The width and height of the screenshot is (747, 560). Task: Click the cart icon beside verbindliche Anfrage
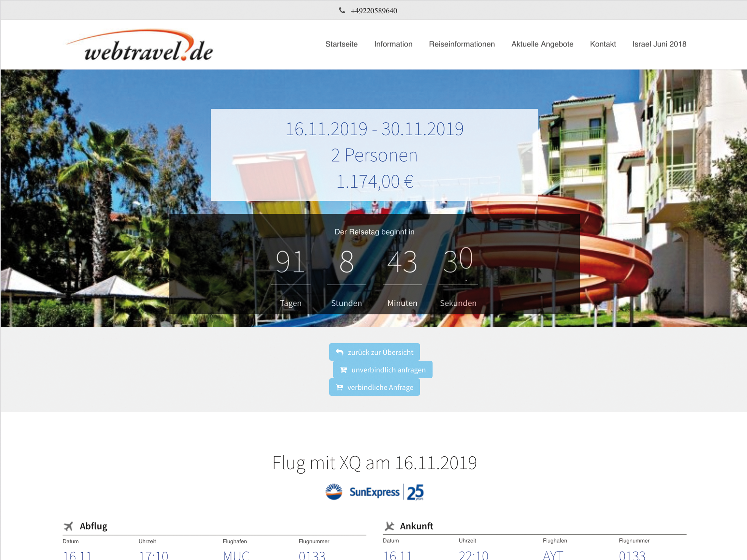[x=339, y=387]
